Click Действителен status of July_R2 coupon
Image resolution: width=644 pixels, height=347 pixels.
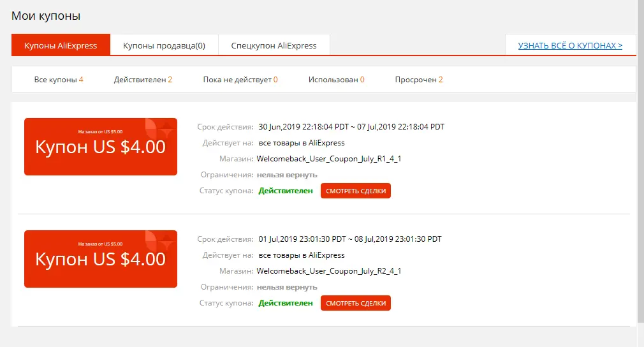[286, 302]
